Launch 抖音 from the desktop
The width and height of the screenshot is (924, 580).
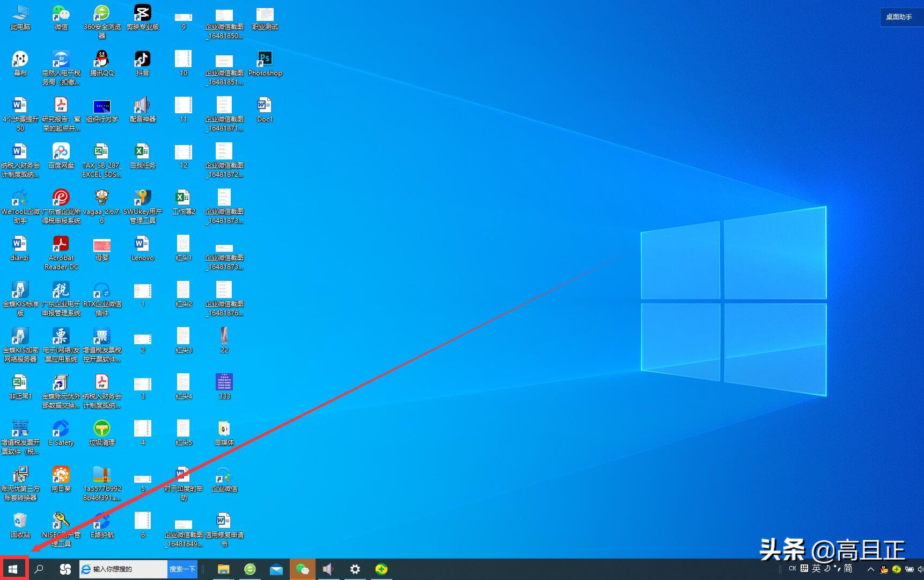[142, 59]
